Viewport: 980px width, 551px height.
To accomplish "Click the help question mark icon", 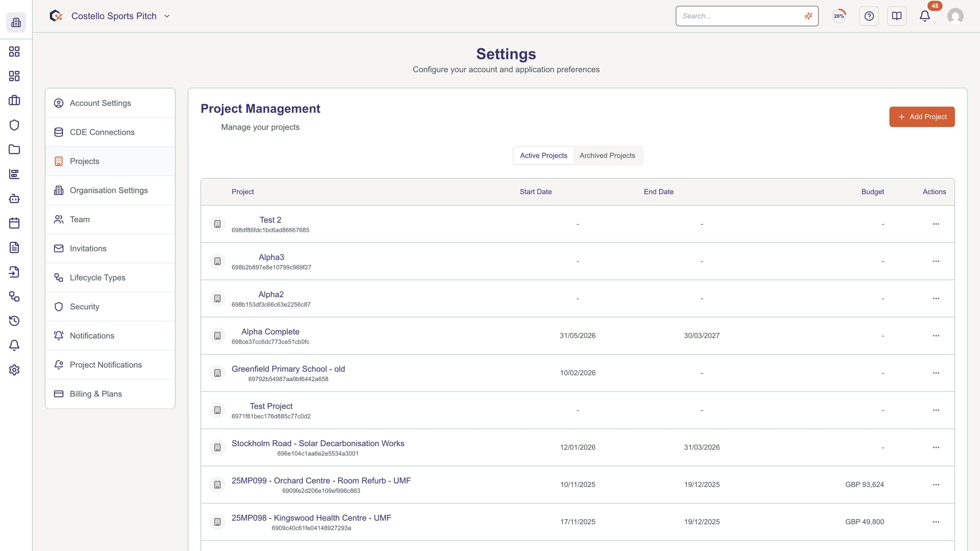I will click(x=869, y=16).
